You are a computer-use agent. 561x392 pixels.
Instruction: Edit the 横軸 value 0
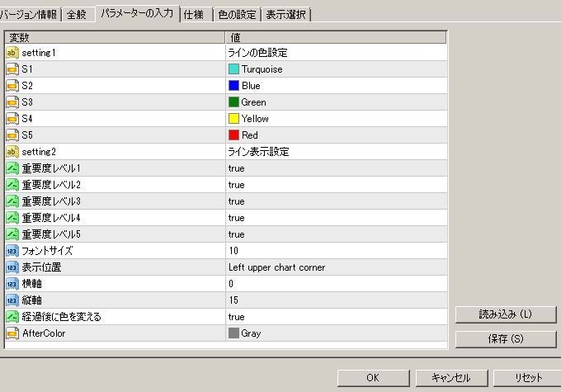(337, 284)
